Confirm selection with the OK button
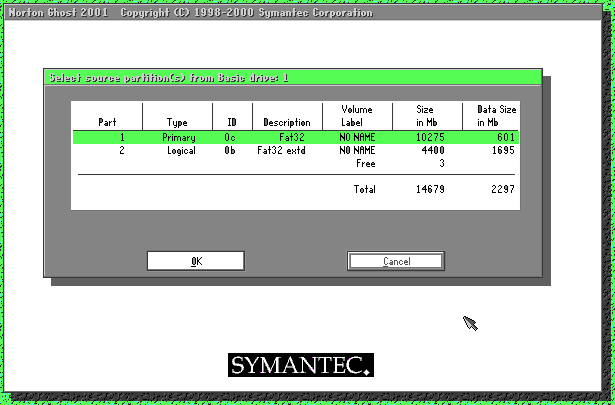Image resolution: width=615 pixels, height=405 pixels. tap(196, 261)
